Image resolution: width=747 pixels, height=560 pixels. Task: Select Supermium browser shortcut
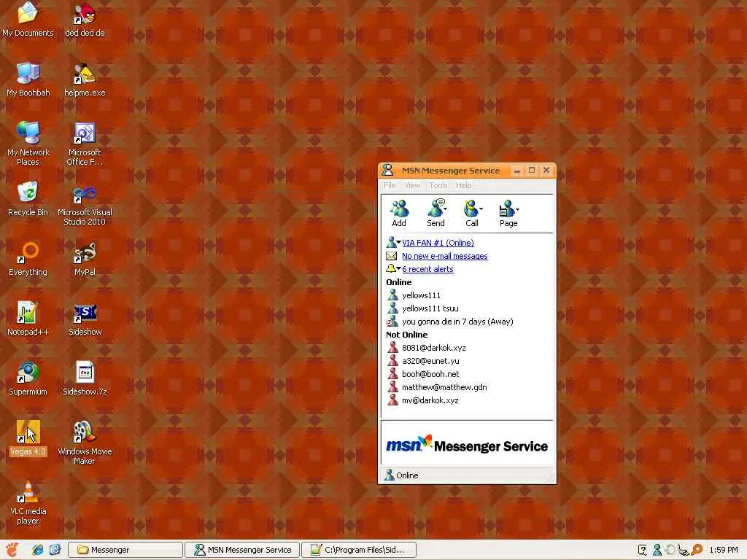tap(28, 378)
